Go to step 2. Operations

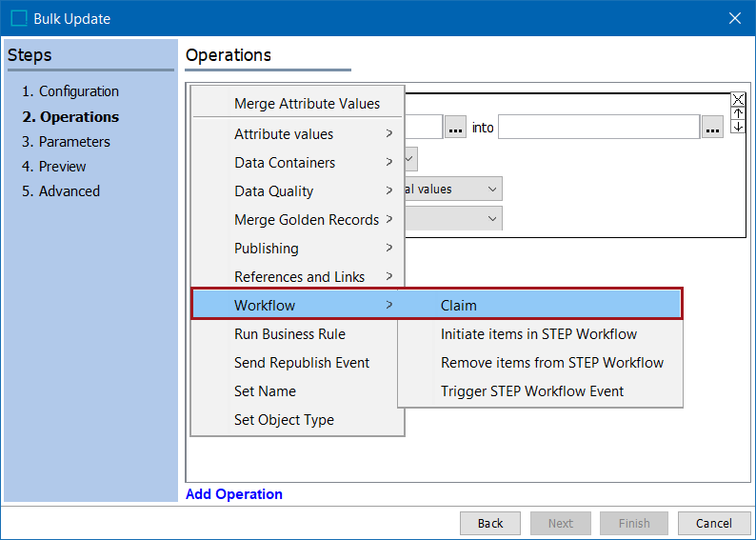click(x=70, y=117)
